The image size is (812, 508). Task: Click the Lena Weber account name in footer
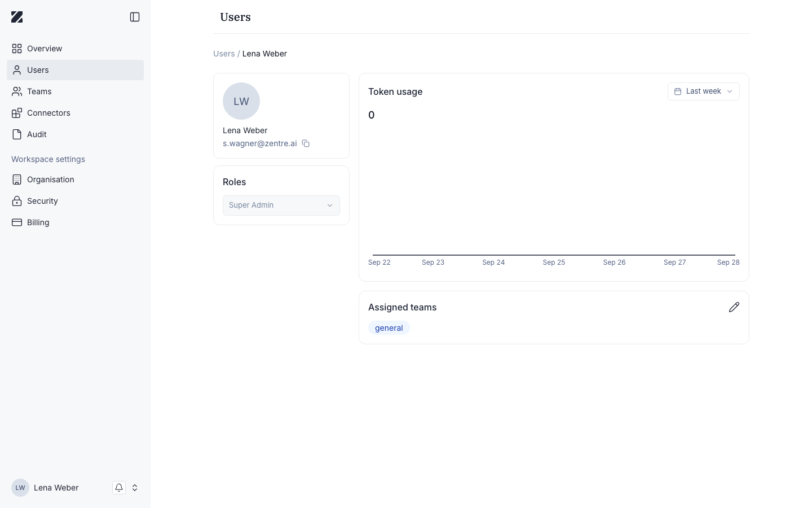click(56, 488)
